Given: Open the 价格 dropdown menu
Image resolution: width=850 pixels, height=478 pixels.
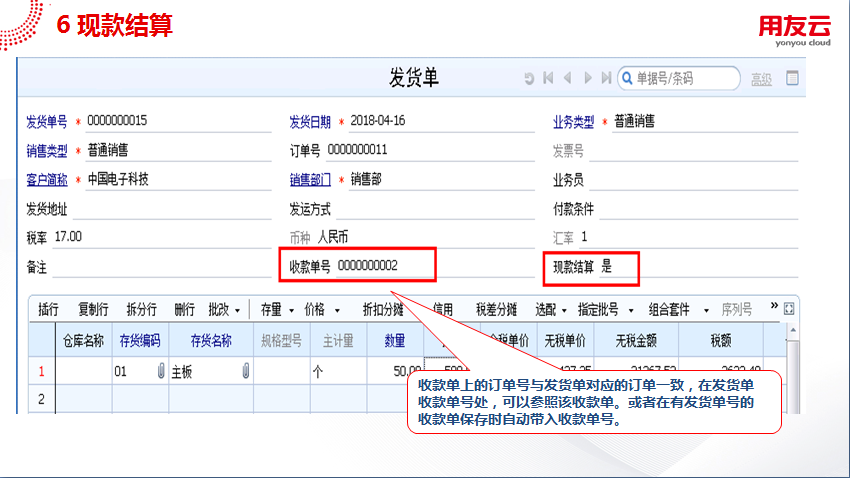Looking at the screenshot, I should tap(322, 309).
